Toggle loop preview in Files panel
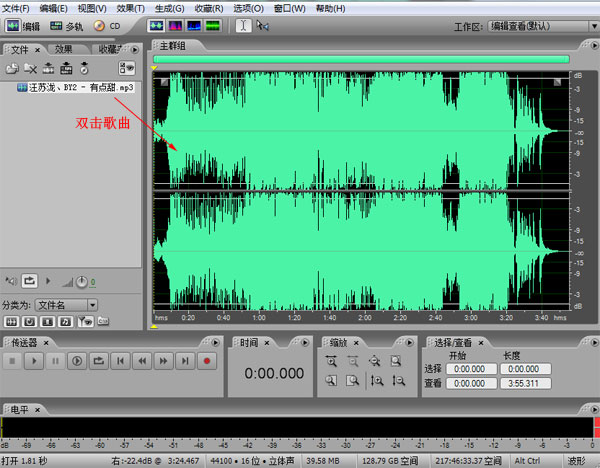Screen dimensions: 600x468 pos(29,281)
